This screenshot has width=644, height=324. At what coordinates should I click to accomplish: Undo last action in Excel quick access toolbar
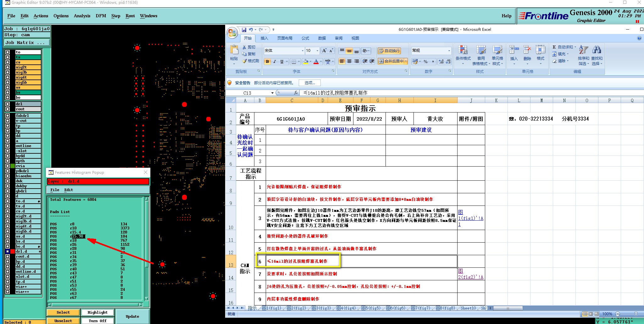tap(251, 30)
